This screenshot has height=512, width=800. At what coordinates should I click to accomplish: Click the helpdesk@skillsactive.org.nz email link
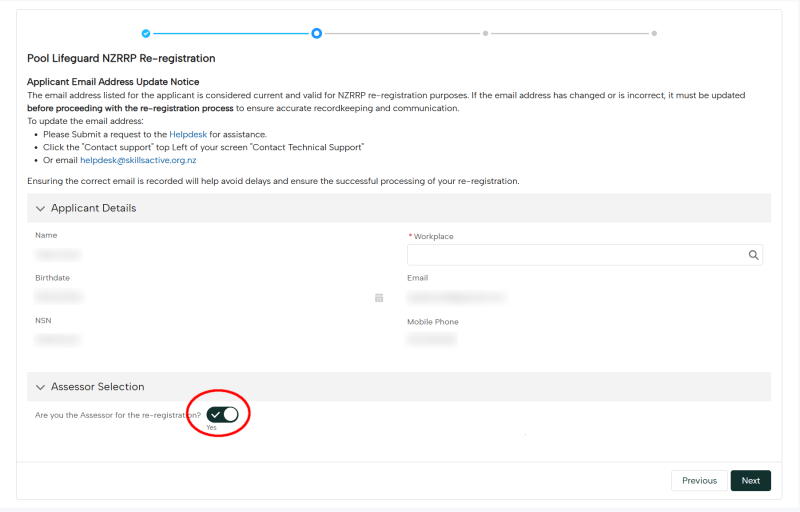click(138, 160)
